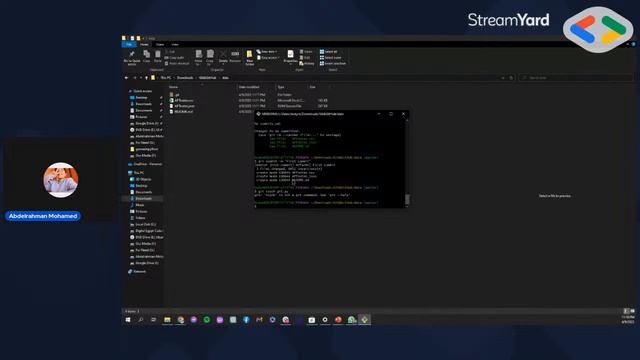Click Select none in the ribbon
Image resolution: width=640 pixels, height=360 pixels.
coord(330,58)
